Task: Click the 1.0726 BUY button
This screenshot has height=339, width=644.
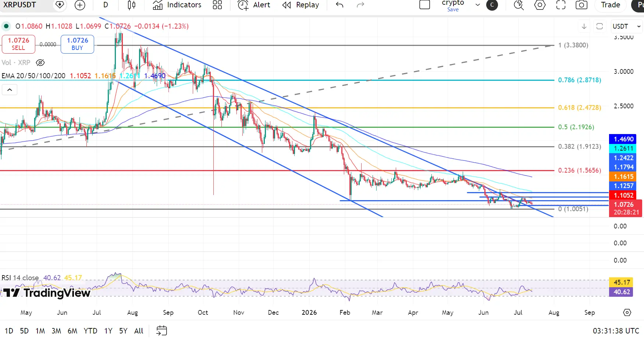Action: (x=77, y=44)
